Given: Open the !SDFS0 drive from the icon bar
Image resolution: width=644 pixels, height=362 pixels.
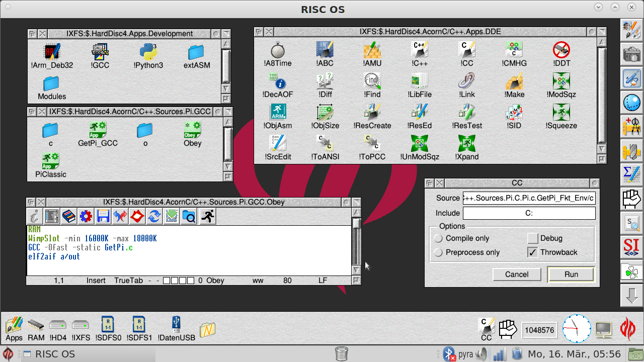Looking at the screenshot, I should (107, 326).
